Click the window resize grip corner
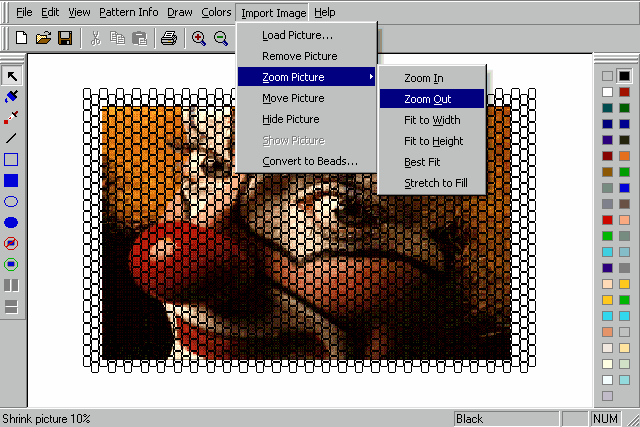640x427 pixels. [633, 420]
